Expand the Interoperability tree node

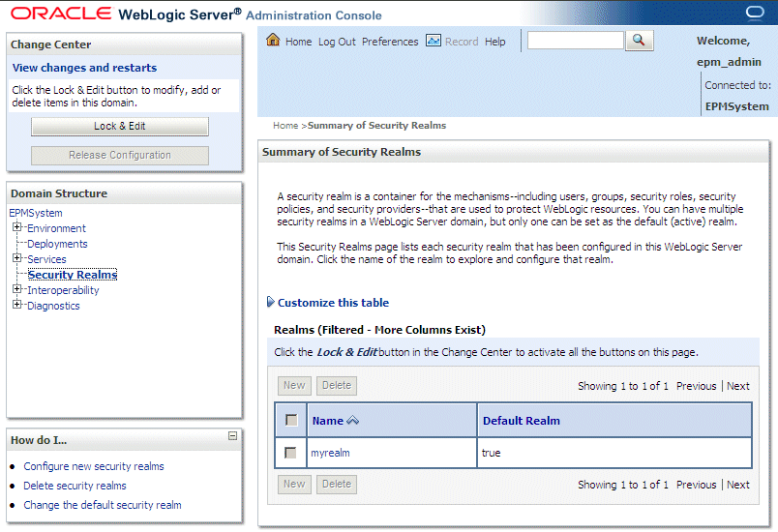17,289
